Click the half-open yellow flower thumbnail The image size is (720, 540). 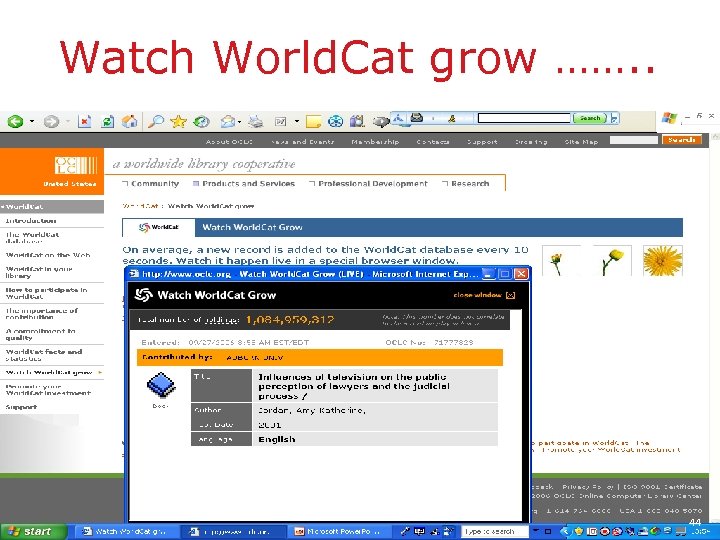613,261
